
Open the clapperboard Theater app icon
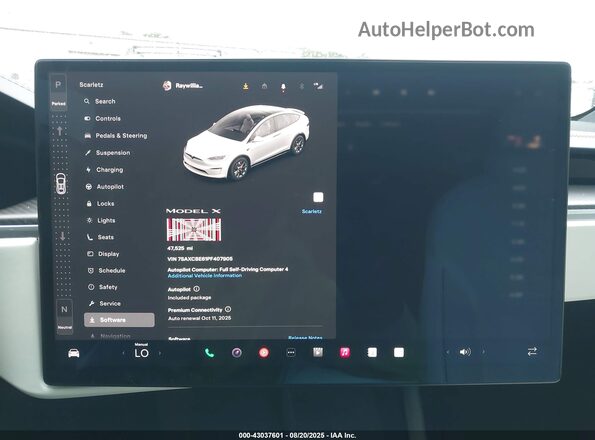318,352
